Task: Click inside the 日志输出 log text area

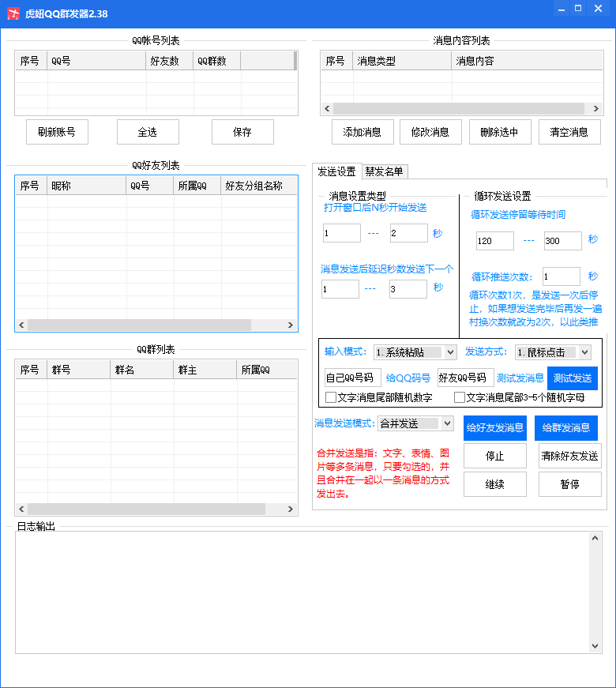Action: (x=302, y=592)
